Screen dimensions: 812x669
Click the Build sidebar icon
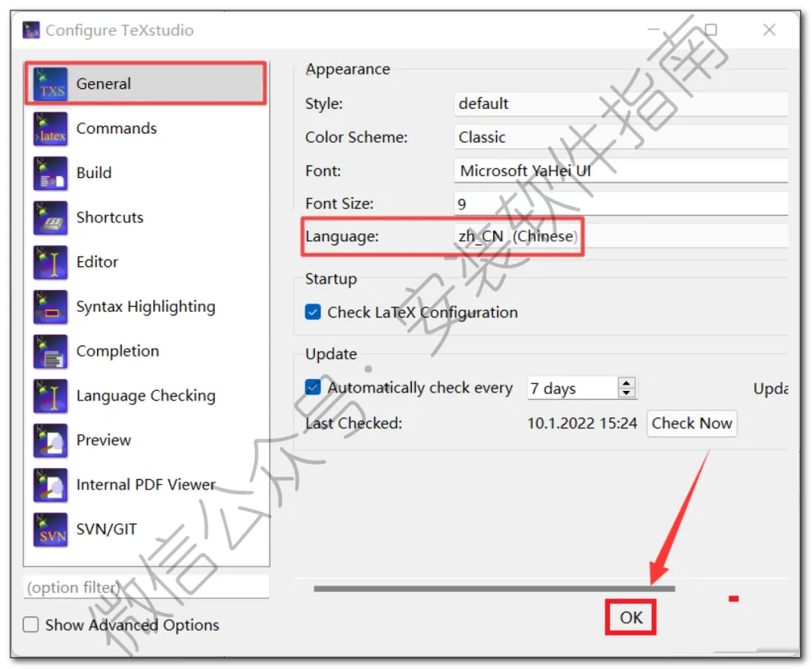click(50, 173)
